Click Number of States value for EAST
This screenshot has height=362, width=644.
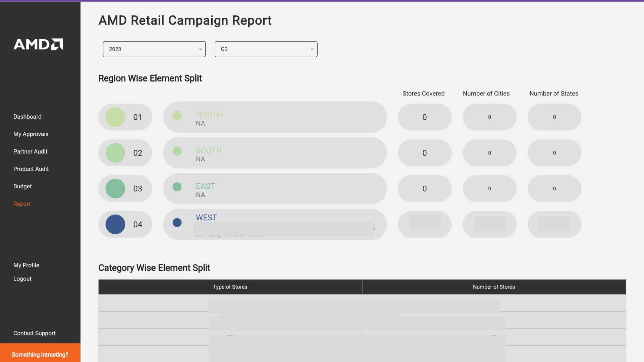[x=554, y=189]
